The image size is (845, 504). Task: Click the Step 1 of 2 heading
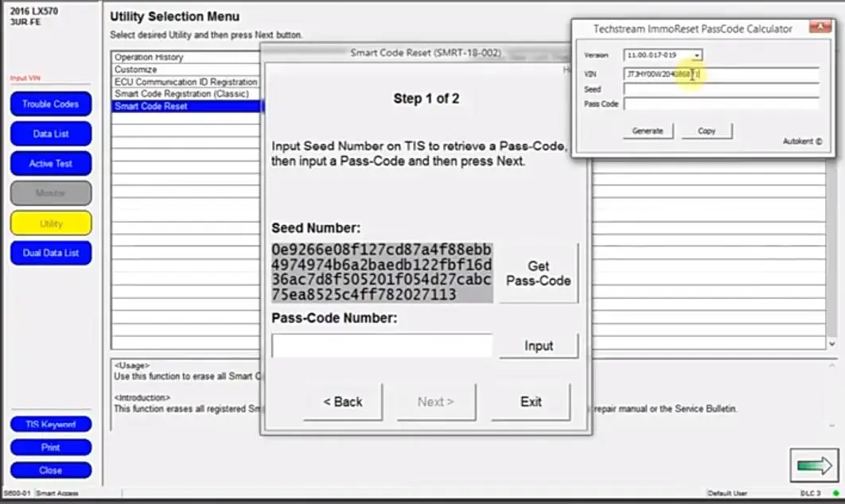pos(426,99)
